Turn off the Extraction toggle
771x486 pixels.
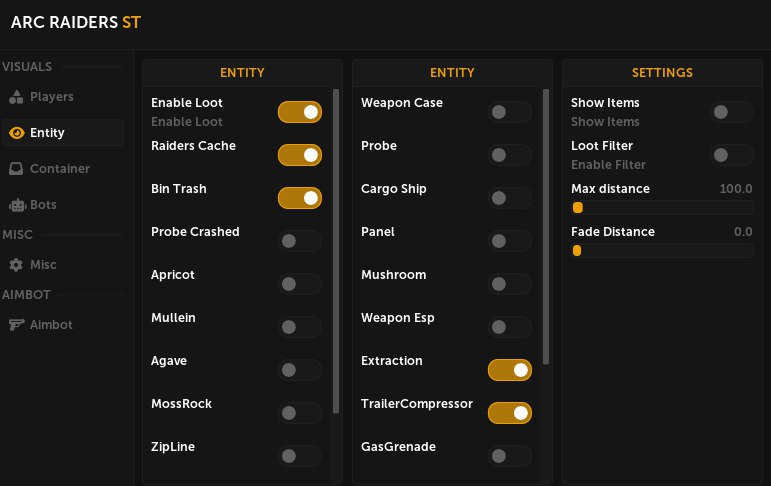click(x=510, y=371)
